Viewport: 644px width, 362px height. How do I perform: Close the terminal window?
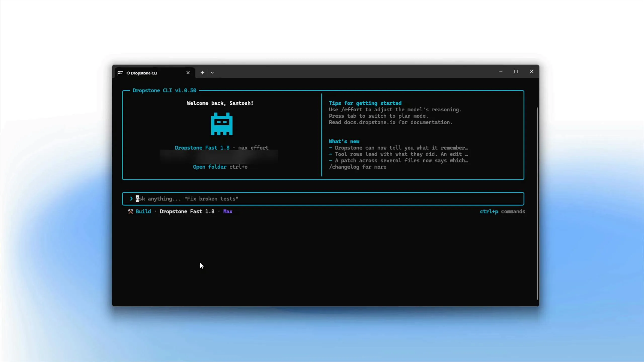tap(531, 71)
